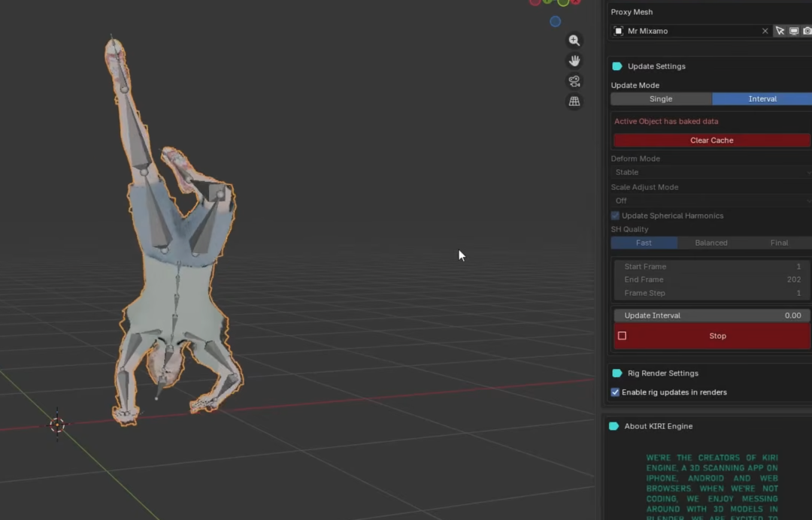Click the cyan Rig Render Settings icon
The width and height of the screenshot is (812, 520).
click(617, 373)
